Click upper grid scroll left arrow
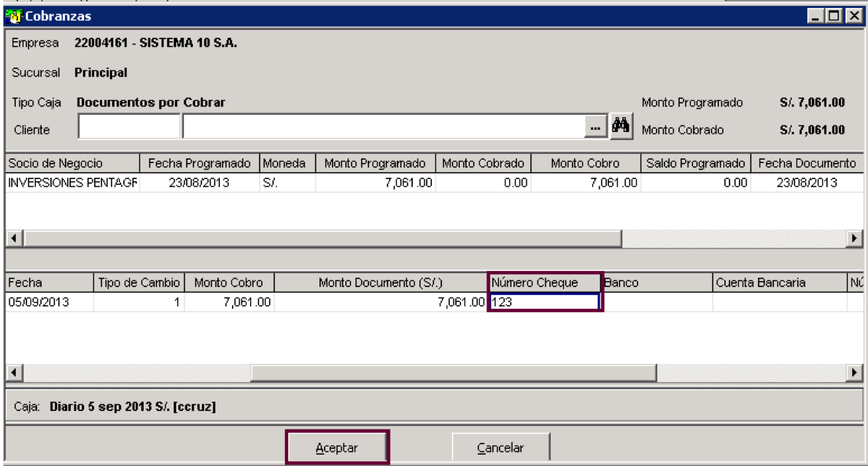This screenshot has height=466, width=868. coord(13,238)
